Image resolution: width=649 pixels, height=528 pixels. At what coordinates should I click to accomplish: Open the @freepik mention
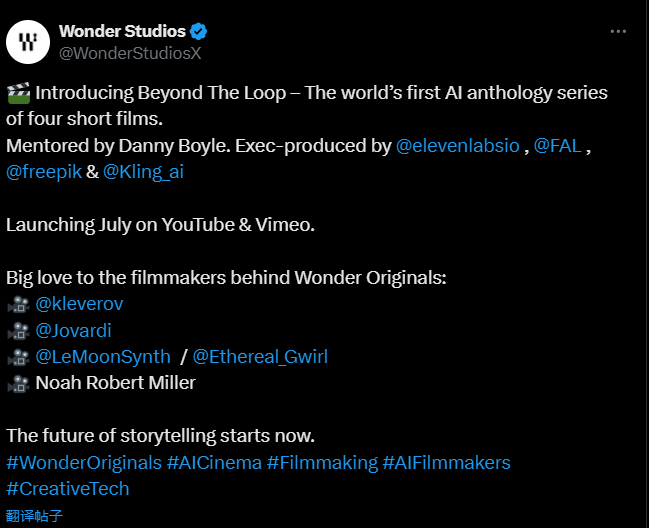pos(44,172)
